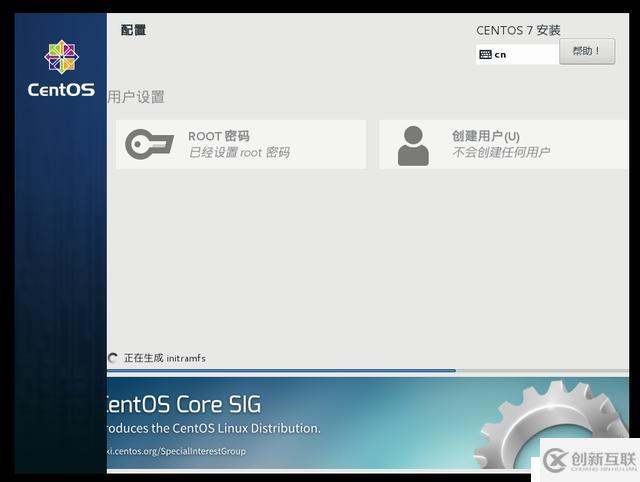
Task: Click the keyboard layout icon next to cn
Action: pos(485,54)
